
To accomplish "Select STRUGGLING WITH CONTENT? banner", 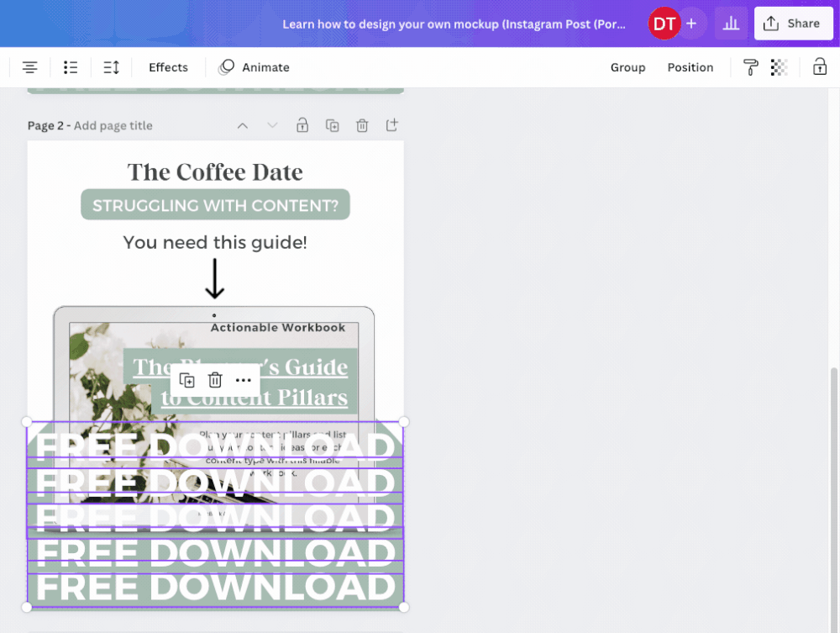I will tap(215, 205).
